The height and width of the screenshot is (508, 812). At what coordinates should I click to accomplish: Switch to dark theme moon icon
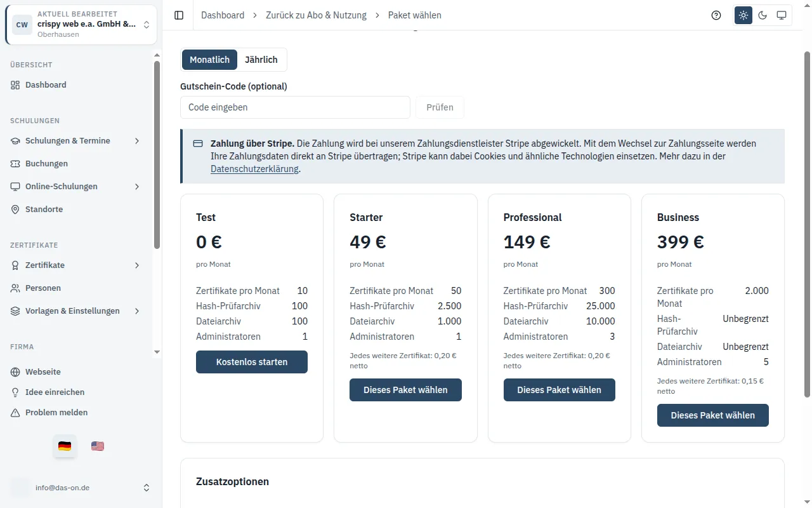tap(763, 15)
